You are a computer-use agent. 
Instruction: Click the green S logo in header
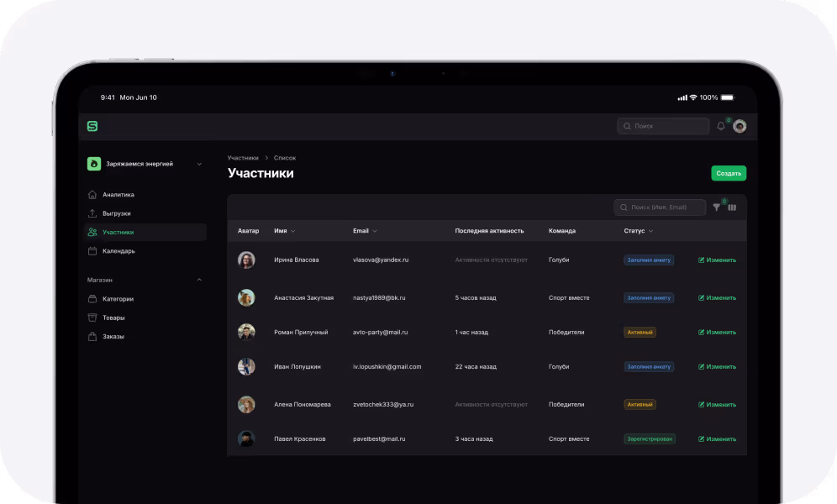pyautogui.click(x=92, y=126)
